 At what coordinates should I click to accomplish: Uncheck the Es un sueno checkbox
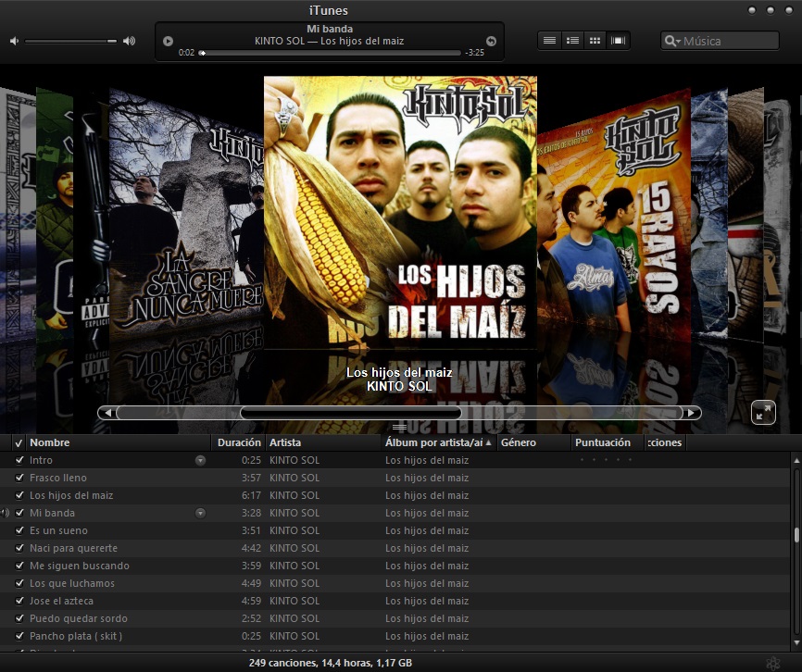point(19,530)
